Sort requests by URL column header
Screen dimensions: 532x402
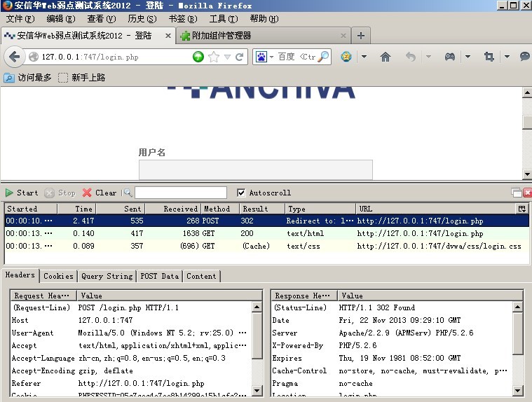(x=436, y=209)
